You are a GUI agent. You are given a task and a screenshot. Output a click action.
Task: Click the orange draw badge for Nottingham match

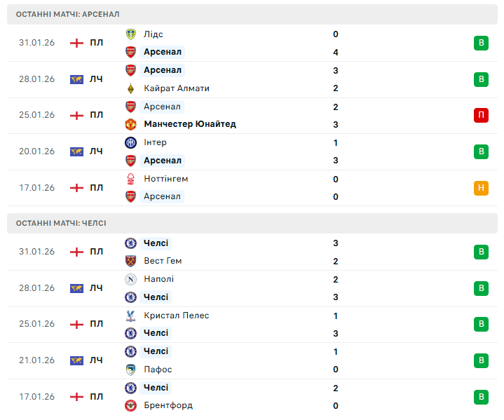point(481,188)
